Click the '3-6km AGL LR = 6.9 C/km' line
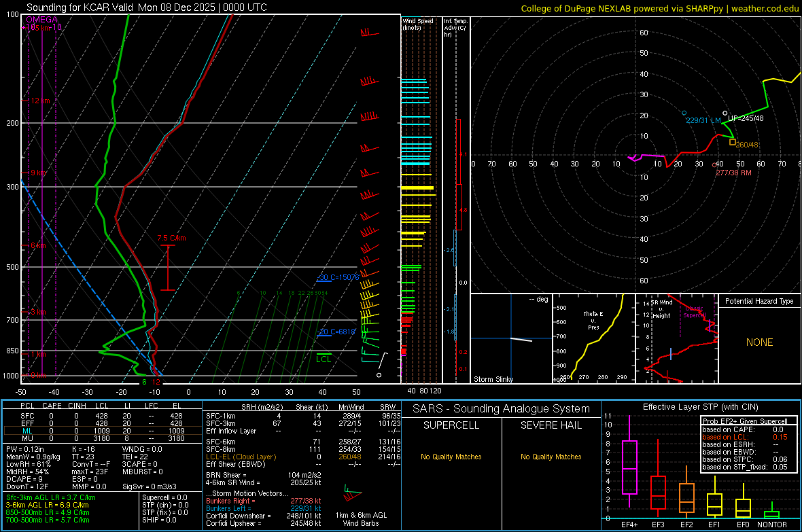The height and width of the screenshot is (532, 802). coord(47,505)
